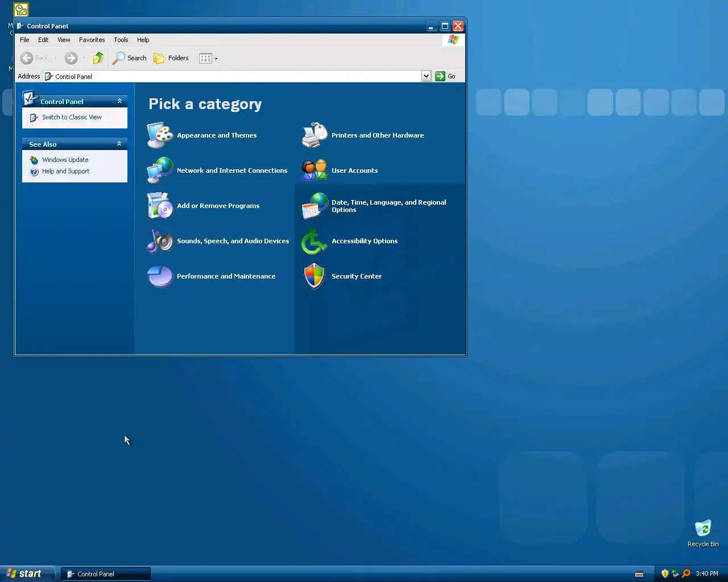The image size is (728, 582).
Task: Click the Up folder toolbar icon
Action: coord(98,58)
